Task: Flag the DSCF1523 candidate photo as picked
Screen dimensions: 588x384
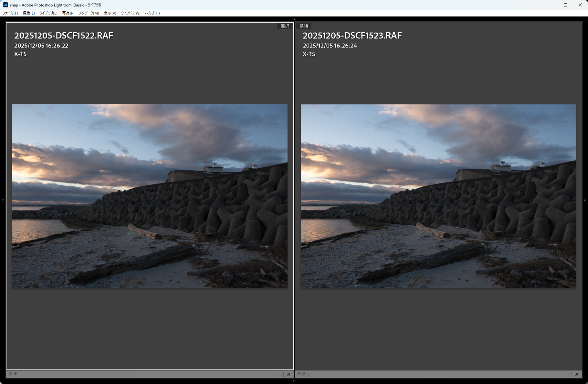Action: [x=299, y=374]
